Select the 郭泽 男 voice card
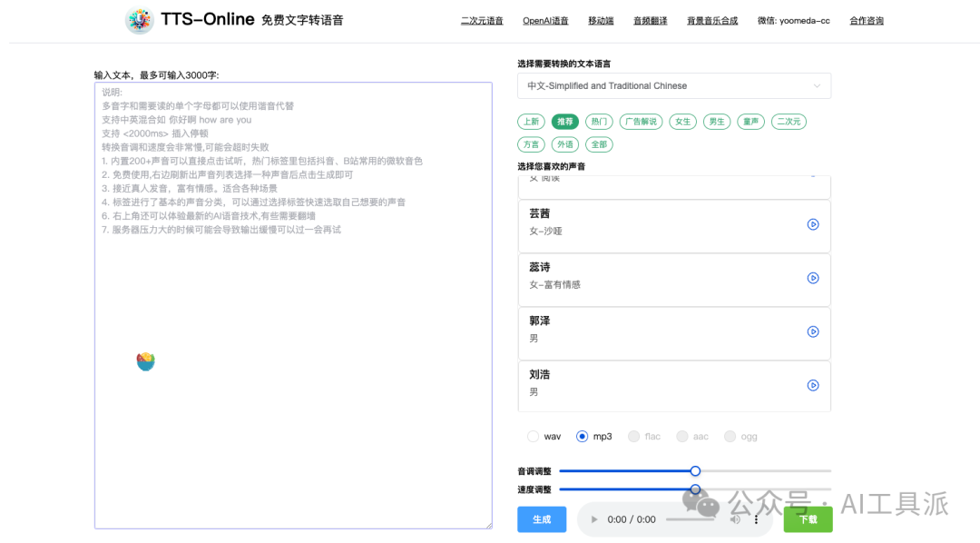 point(673,333)
